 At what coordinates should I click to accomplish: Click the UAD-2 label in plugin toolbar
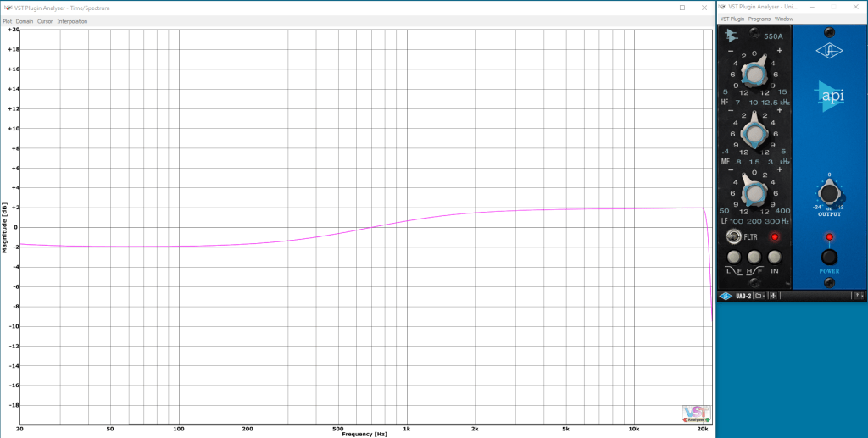pos(744,296)
